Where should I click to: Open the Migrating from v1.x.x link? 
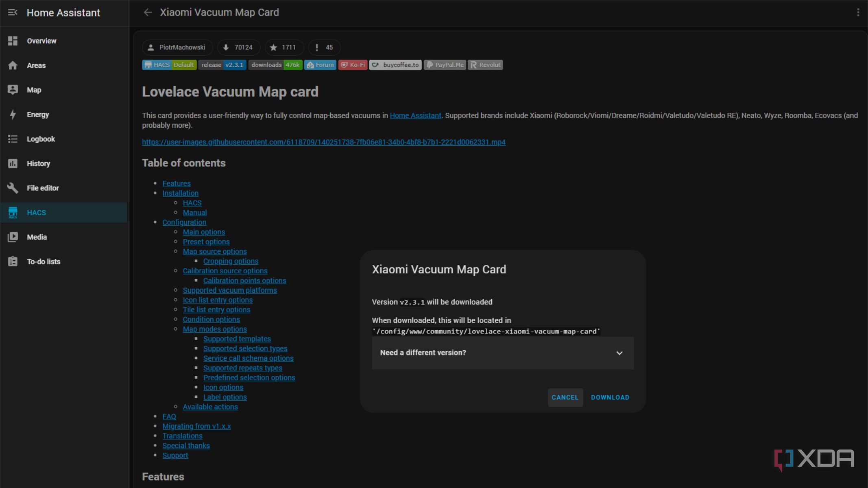coord(196,426)
